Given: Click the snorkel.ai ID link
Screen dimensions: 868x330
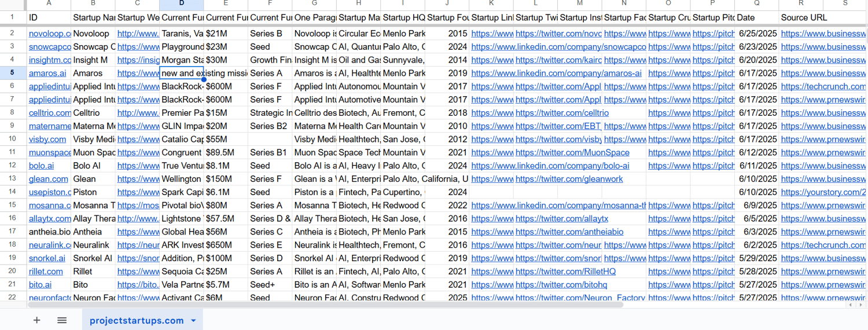Looking at the screenshot, I should [x=47, y=258].
